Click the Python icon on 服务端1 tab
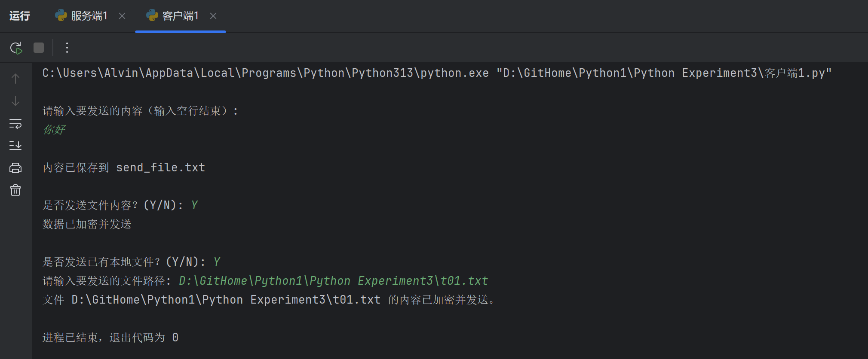 coord(61,15)
